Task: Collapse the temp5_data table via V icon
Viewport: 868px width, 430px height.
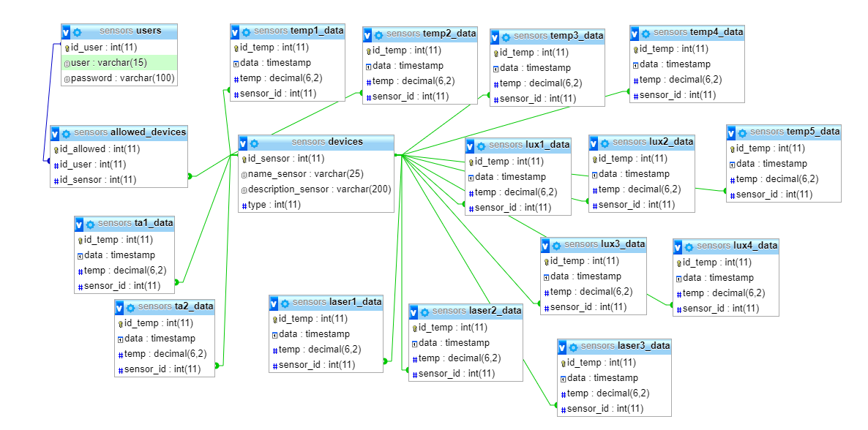Action: (x=731, y=133)
